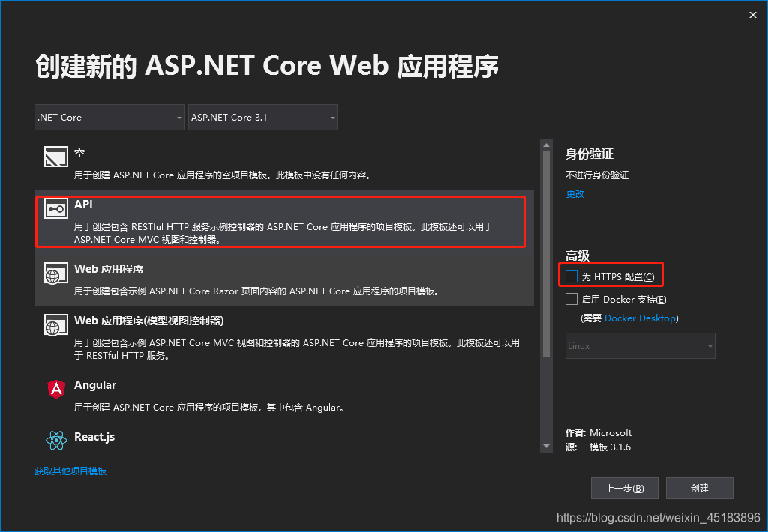Click the 作者: Microsoft text
Image resolution: width=768 pixels, height=532 pixels.
pyautogui.click(x=598, y=432)
